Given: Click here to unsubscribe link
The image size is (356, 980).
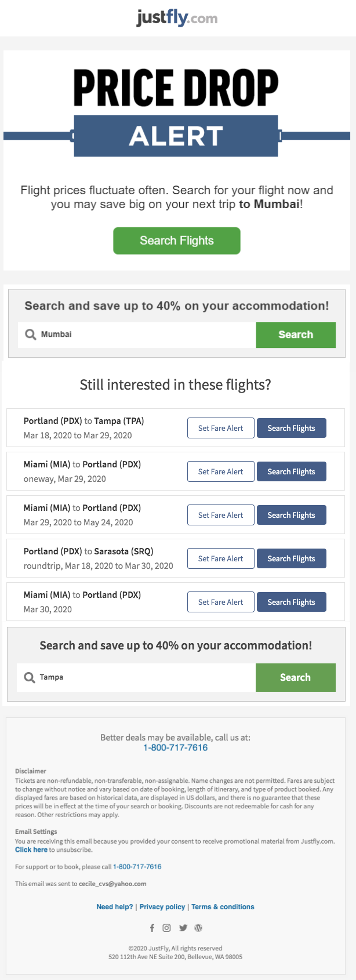Looking at the screenshot, I should 31,850.
